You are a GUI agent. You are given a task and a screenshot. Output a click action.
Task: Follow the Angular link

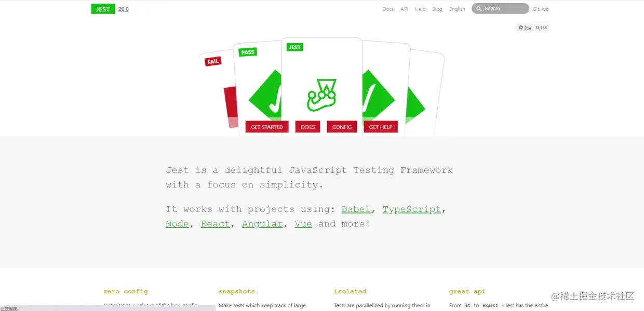pyautogui.click(x=262, y=224)
